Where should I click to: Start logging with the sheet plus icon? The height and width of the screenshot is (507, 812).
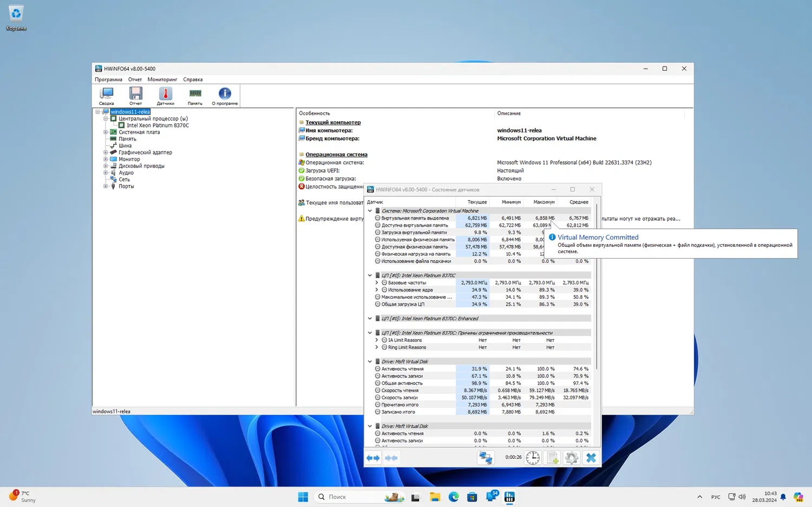(x=552, y=458)
